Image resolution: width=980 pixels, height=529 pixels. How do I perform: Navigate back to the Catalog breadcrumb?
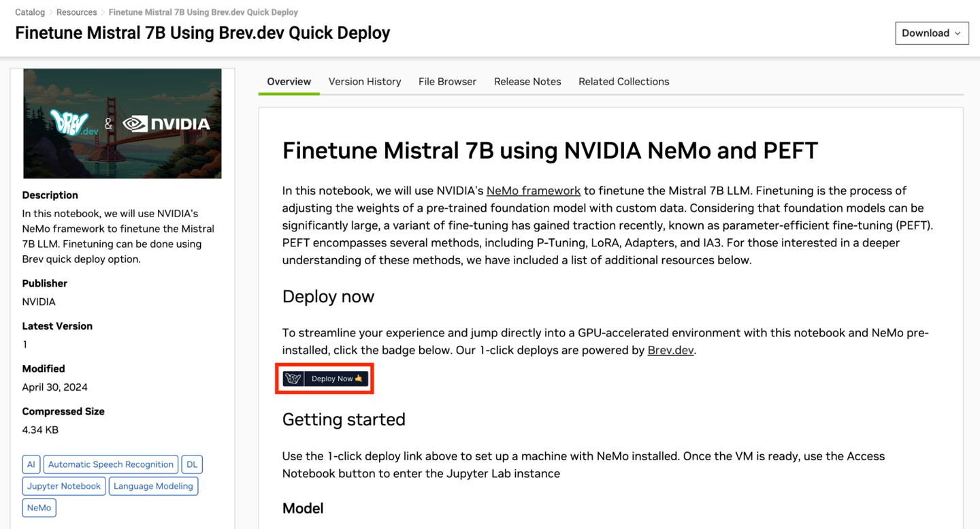[30, 12]
